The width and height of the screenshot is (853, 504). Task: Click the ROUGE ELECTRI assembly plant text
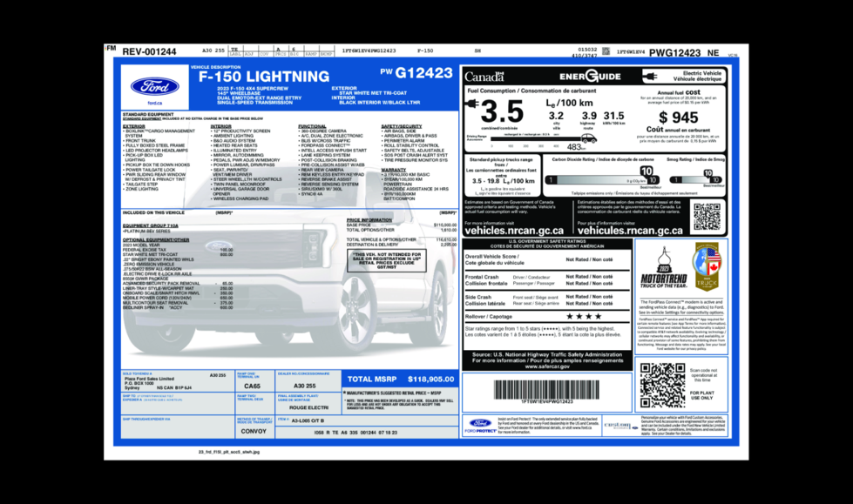coord(308,407)
